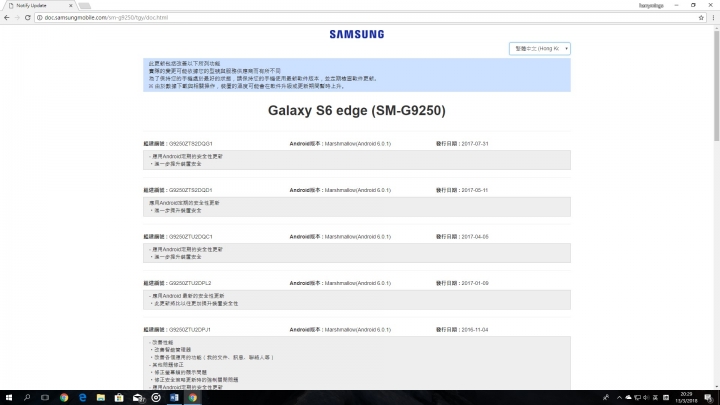Image resolution: width=720 pixels, height=405 pixels.
Task: Click release date 2017-07-31
Action: coord(475,144)
